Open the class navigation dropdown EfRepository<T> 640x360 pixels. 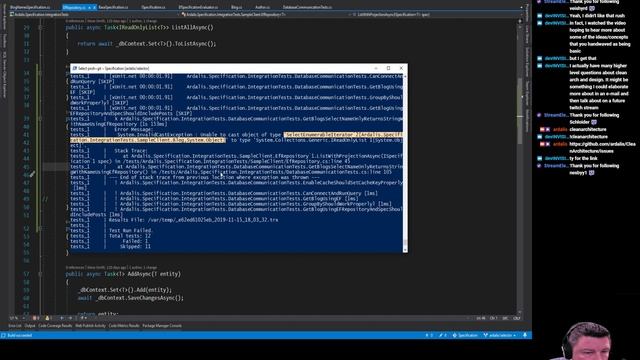pyautogui.click(x=265, y=14)
